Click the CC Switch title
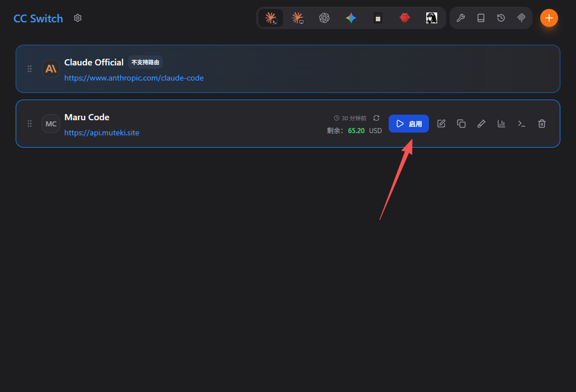 tap(38, 18)
